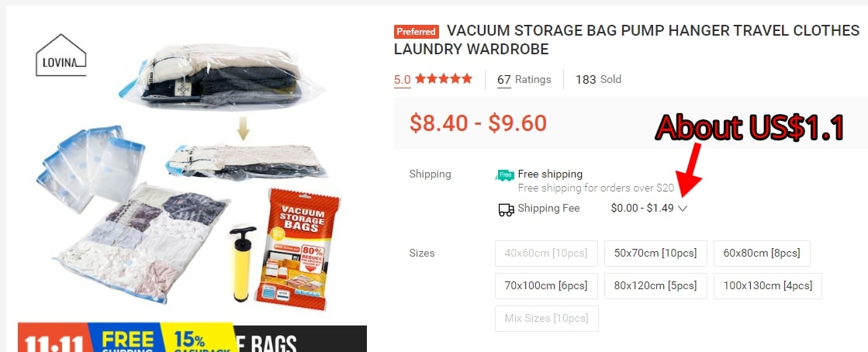Expand the shipping fee chevron

(x=683, y=209)
